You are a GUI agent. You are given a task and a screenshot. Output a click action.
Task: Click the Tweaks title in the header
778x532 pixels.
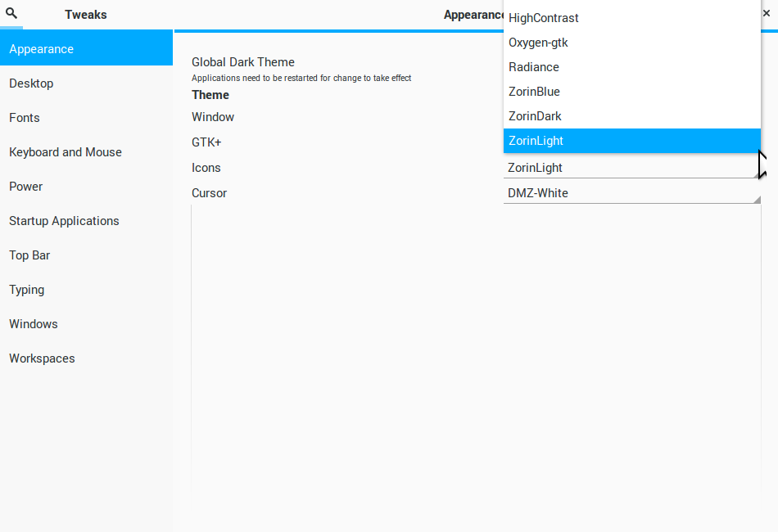86,15
